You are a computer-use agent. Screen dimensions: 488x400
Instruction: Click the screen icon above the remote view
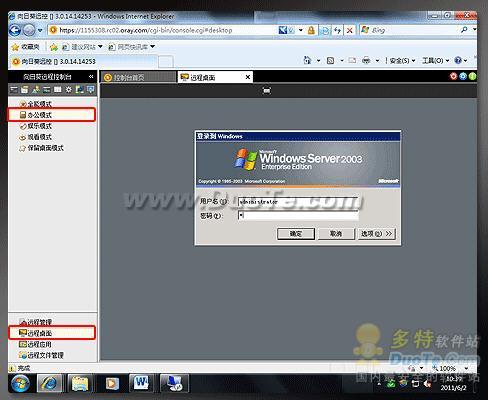267,90
